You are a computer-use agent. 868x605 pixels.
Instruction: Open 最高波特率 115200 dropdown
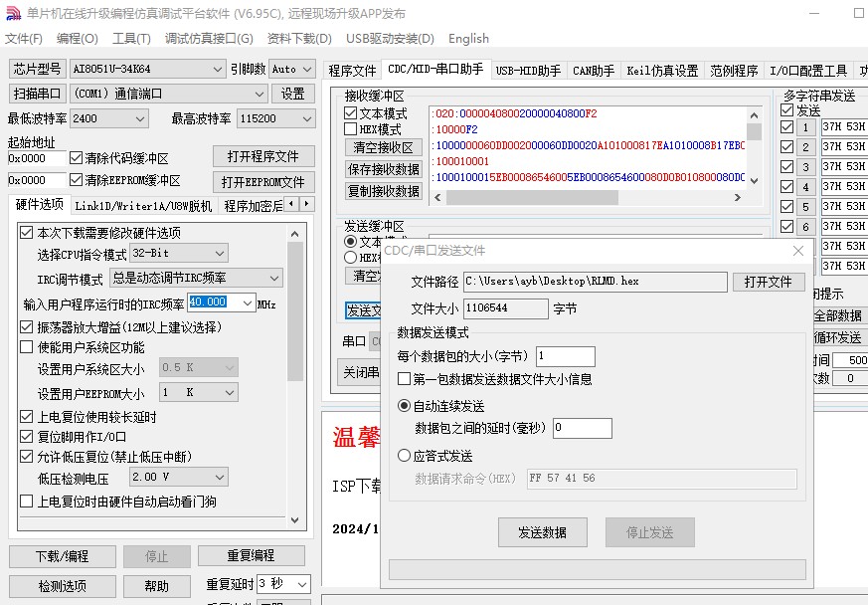[275, 118]
